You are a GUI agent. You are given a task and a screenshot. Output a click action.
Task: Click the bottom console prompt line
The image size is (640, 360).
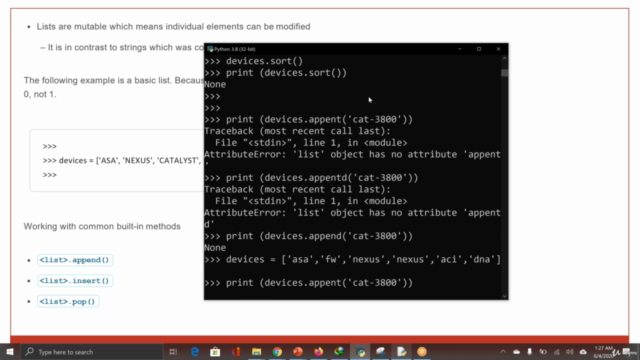[x=309, y=282]
